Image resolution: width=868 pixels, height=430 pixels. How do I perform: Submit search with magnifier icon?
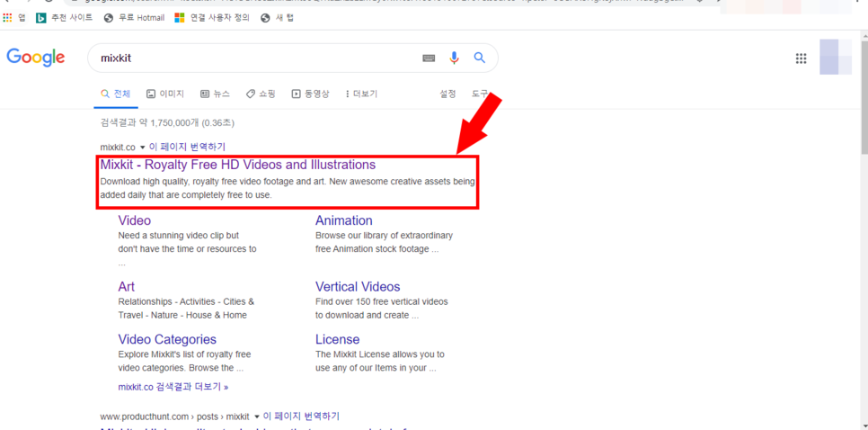[480, 58]
